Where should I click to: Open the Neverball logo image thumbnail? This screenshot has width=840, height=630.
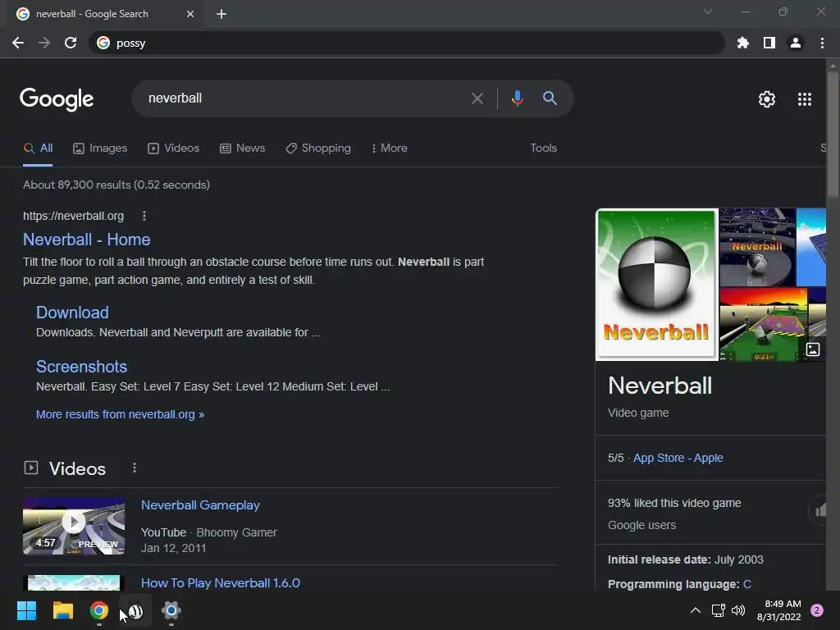(x=657, y=285)
